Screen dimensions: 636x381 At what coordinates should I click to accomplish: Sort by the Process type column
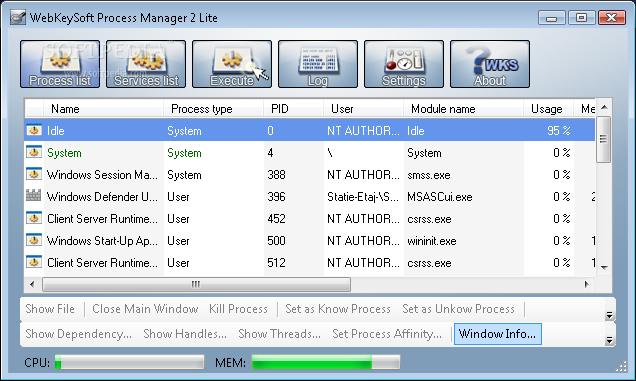213,109
